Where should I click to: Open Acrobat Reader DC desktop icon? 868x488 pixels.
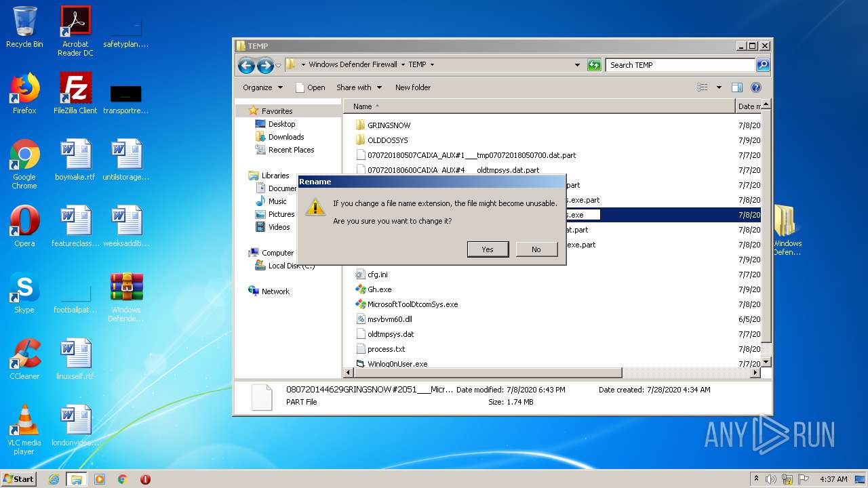(75, 31)
